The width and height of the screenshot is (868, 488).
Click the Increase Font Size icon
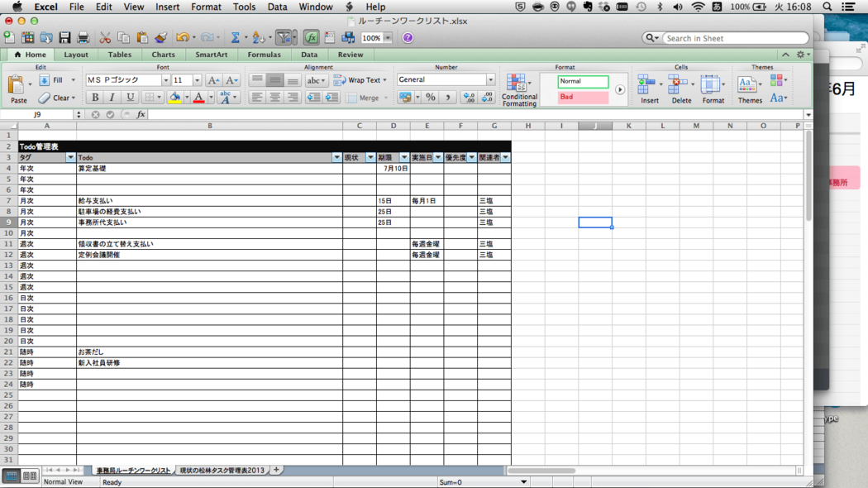213,80
